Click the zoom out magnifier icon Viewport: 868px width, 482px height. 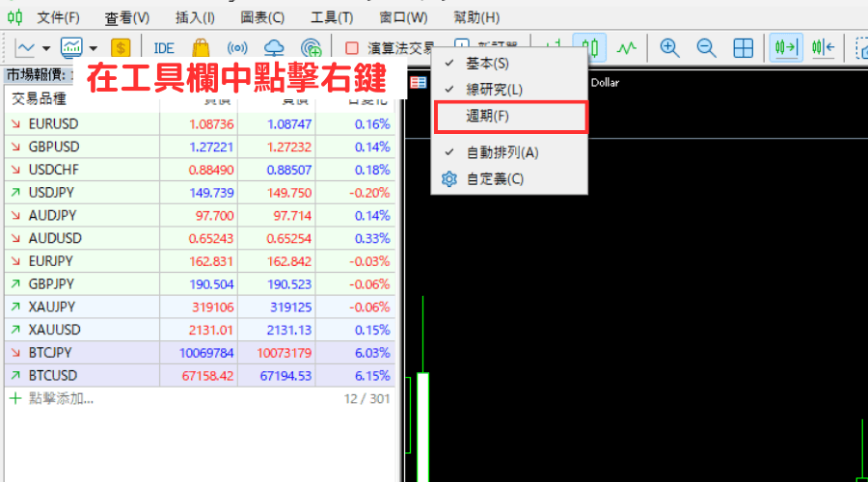pos(706,47)
